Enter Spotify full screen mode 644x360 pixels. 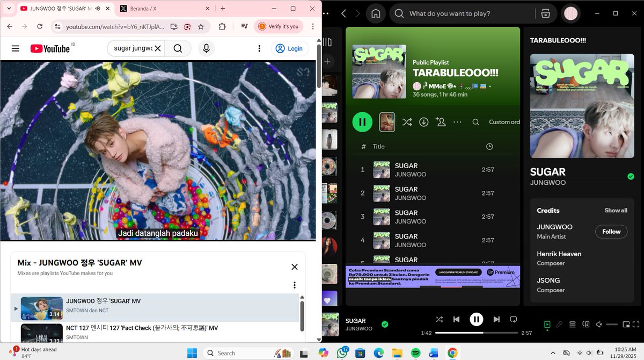point(637,324)
